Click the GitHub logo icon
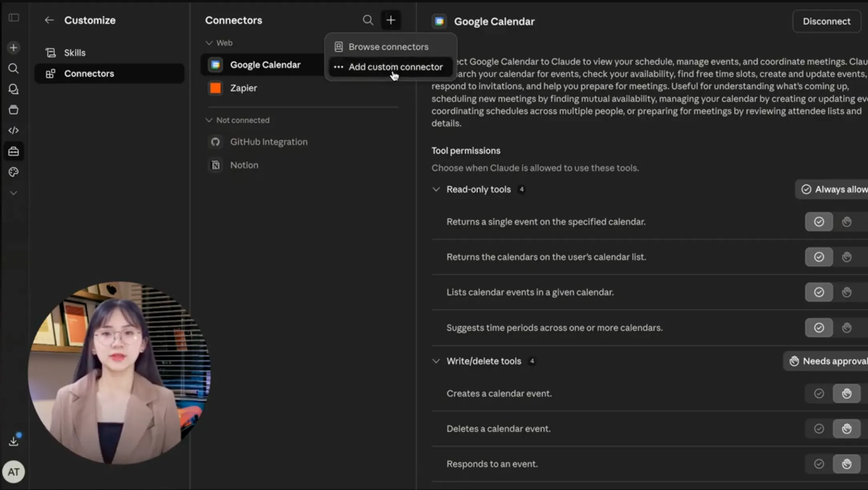868x490 pixels. pyautogui.click(x=215, y=142)
